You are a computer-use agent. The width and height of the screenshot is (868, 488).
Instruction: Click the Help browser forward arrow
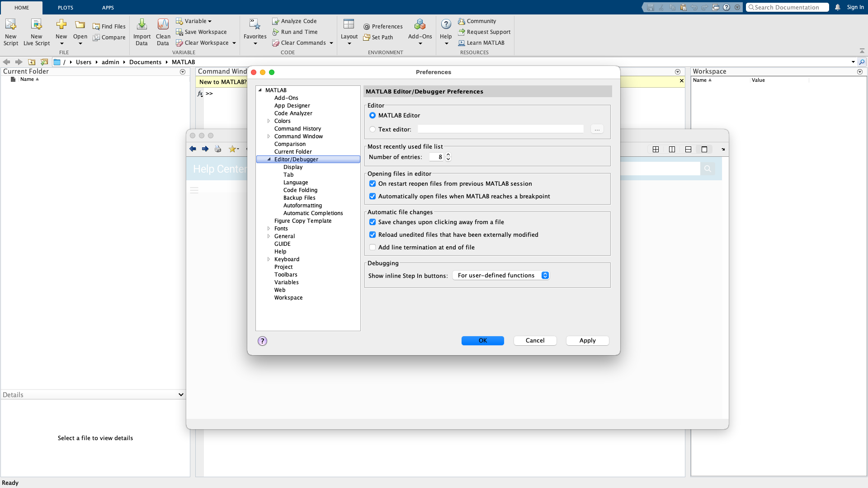(x=205, y=149)
